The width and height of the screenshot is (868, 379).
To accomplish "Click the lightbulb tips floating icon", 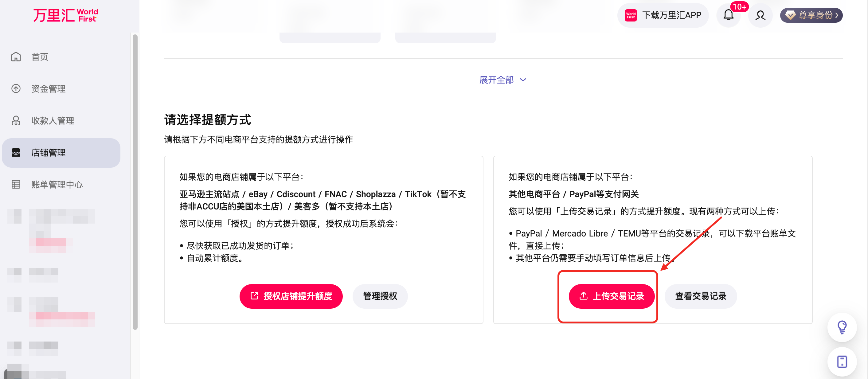I will click(842, 327).
